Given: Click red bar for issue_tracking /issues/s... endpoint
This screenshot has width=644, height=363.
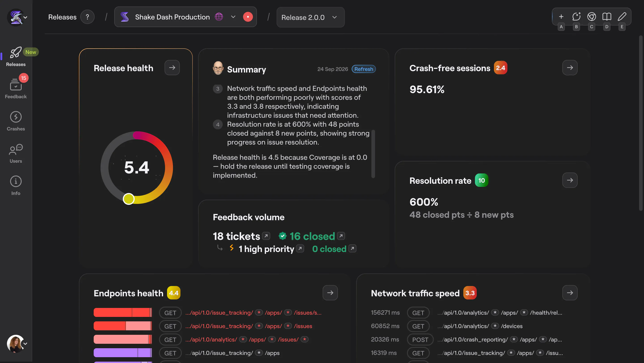Looking at the screenshot, I should pyautogui.click(x=123, y=312).
